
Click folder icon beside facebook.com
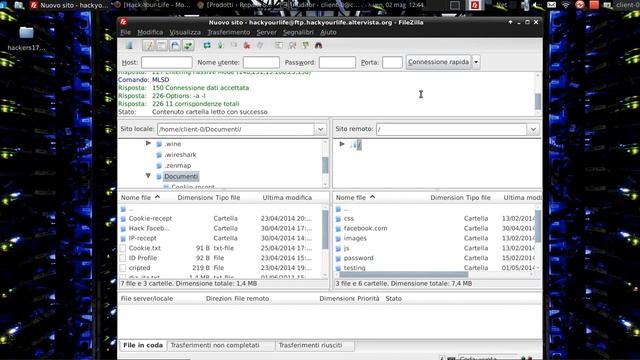(338, 229)
